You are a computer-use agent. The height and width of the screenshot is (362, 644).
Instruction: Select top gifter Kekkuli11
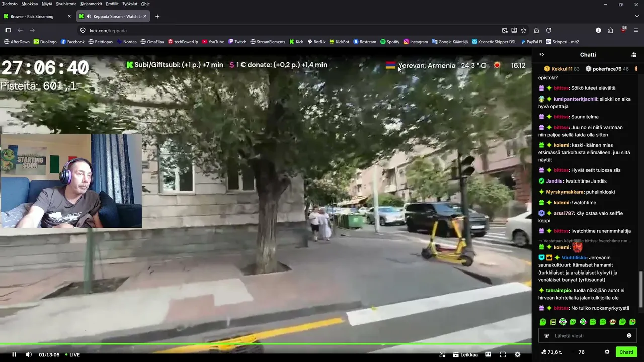point(562,69)
